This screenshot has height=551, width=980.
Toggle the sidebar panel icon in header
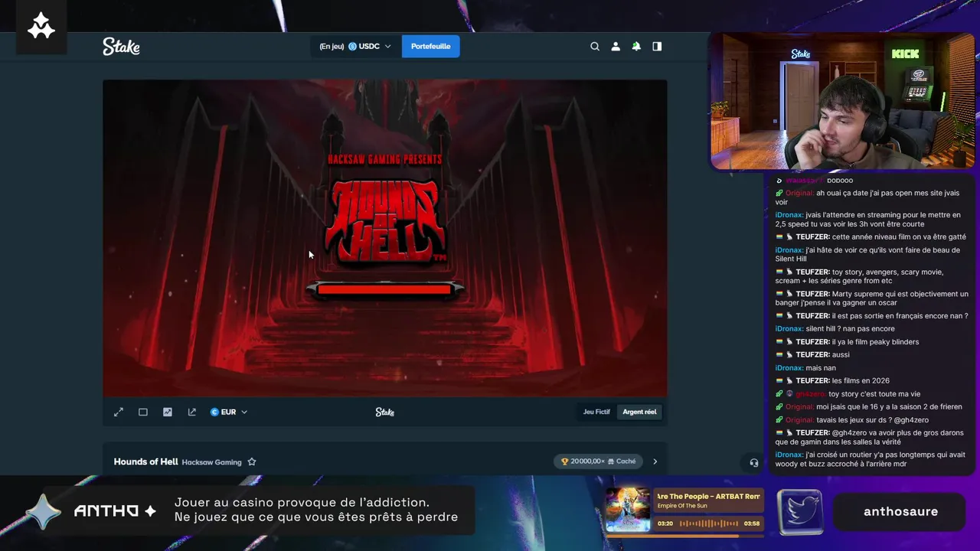pyautogui.click(x=657, y=47)
